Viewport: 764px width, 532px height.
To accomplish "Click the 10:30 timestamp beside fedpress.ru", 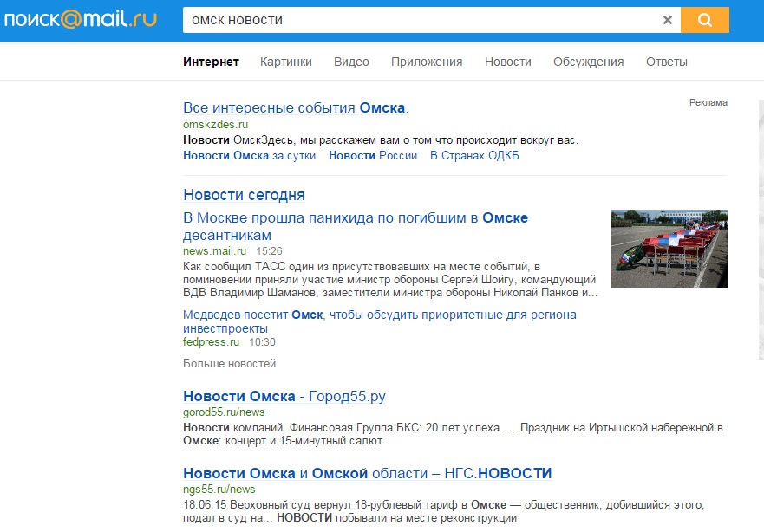I will click(262, 342).
